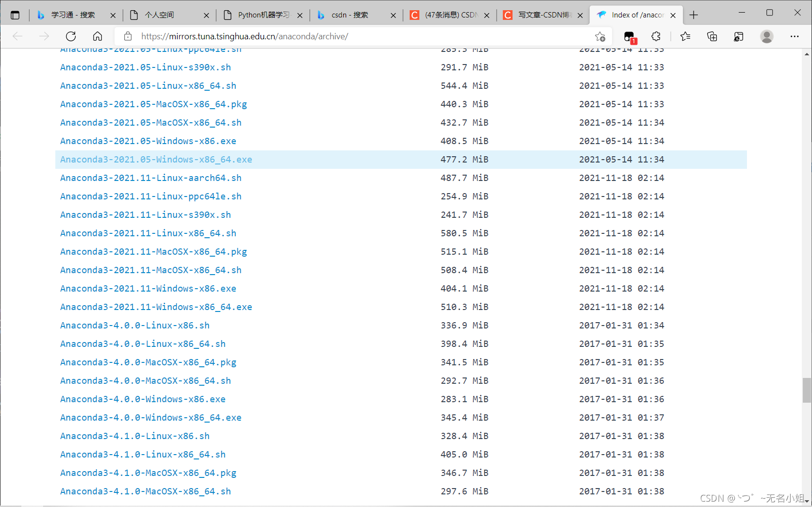This screenshot has height=507, width=812.
Task: Open the extension icon with red badge
Action: [x=630, y=37]
